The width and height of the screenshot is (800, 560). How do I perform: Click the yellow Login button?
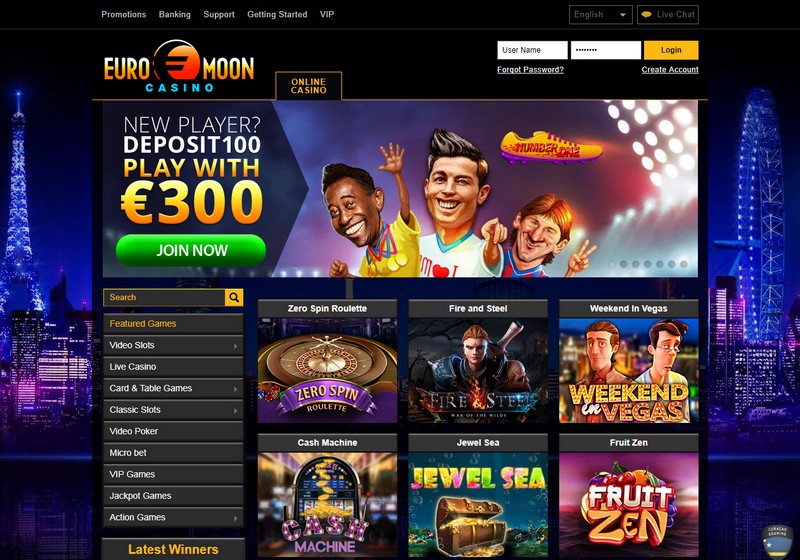671,50
